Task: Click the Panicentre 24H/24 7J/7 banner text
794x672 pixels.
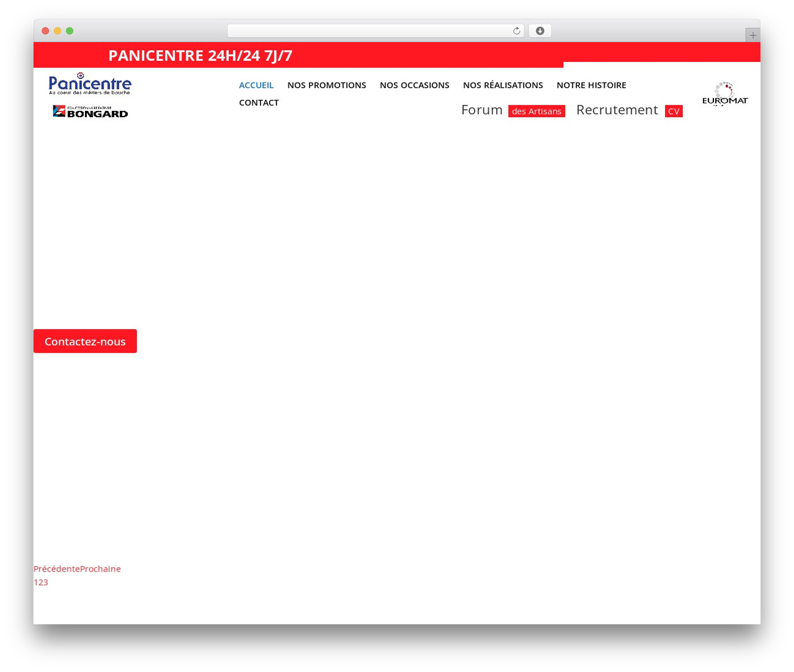Action: (200, 55)
